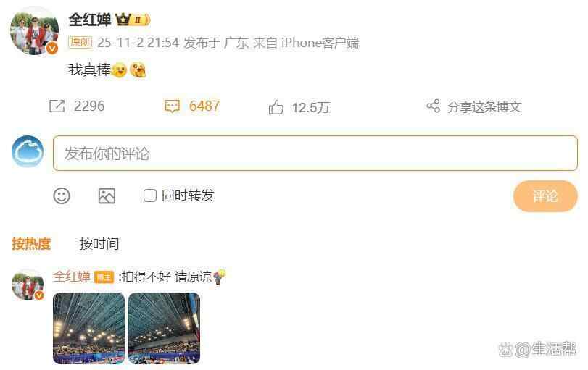
Task: Switch to the 按时间 sort tab
Action: (99, 244)
